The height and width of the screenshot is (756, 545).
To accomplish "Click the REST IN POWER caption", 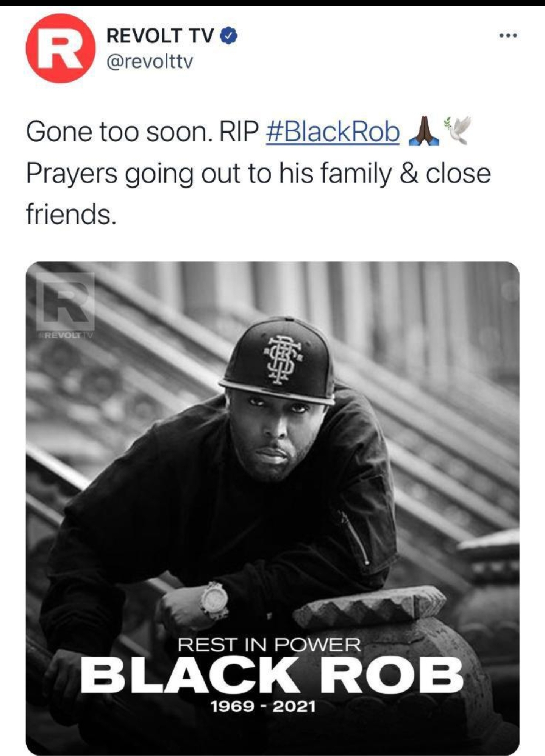I will tap(269, 645).
